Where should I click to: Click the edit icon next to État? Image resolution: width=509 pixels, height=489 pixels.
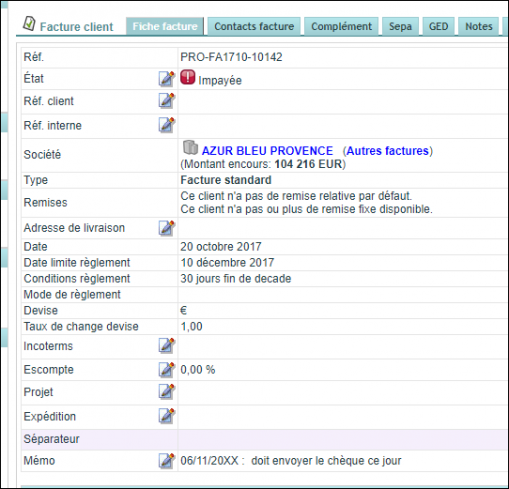(x=167, y=79)
